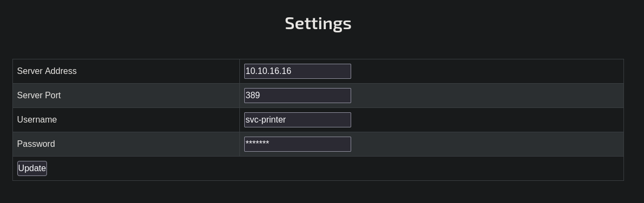644x203 pixels.
Task: Click empty cell space beside Server Address input
Action: (487, 71)
